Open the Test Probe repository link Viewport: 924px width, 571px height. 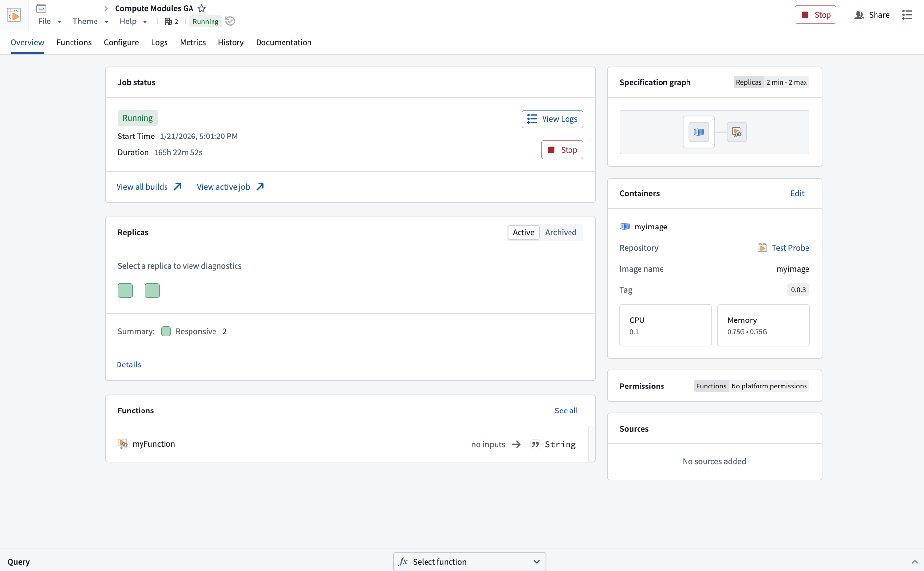[x=790, y=248]
